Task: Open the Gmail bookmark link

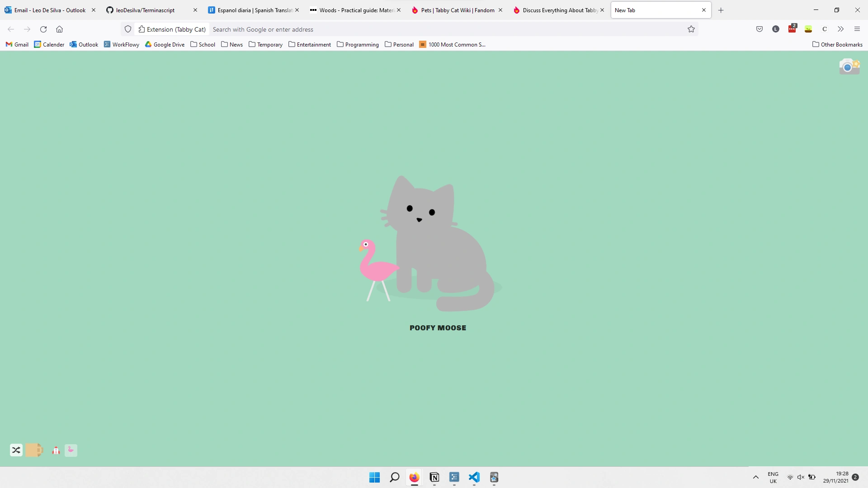Action: point(17,44)
